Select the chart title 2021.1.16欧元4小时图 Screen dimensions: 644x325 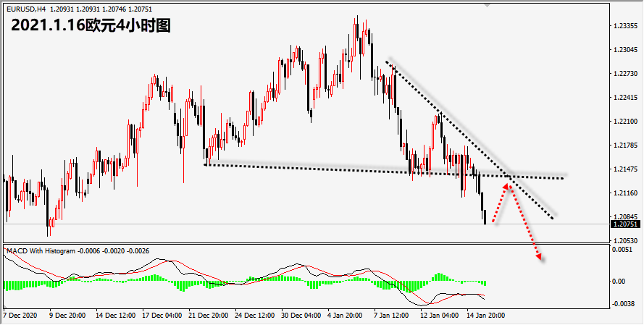91,25
